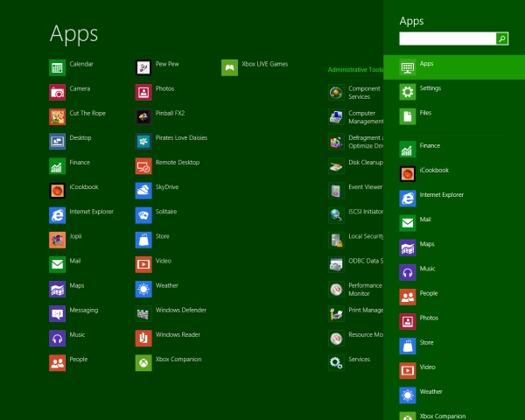Open Music label in main apps list
Image resolution: width=525 pixels, height=420 pixels.
[x=77, y=334]
